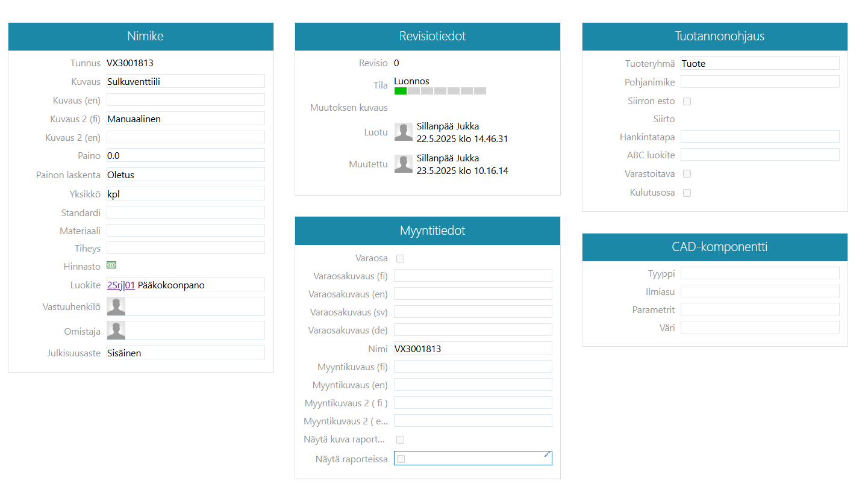
Task: Tick the Näytä kuva raporteissa checkbox
Action: coord(401,439)
